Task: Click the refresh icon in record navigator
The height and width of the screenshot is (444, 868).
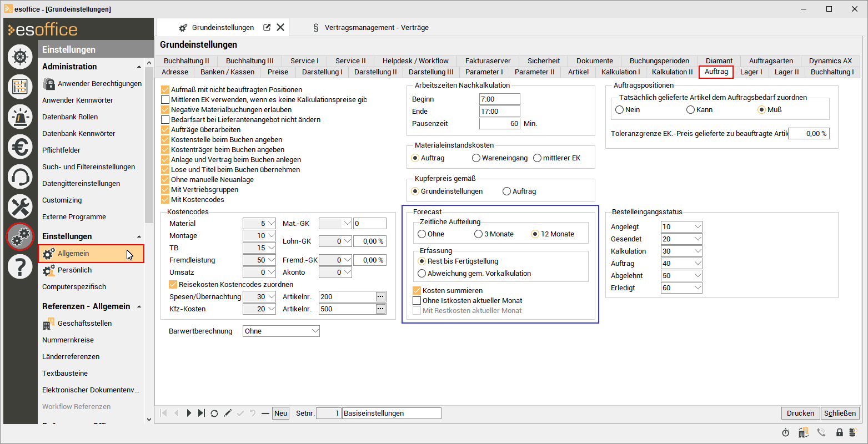Action: pos(214,413)
